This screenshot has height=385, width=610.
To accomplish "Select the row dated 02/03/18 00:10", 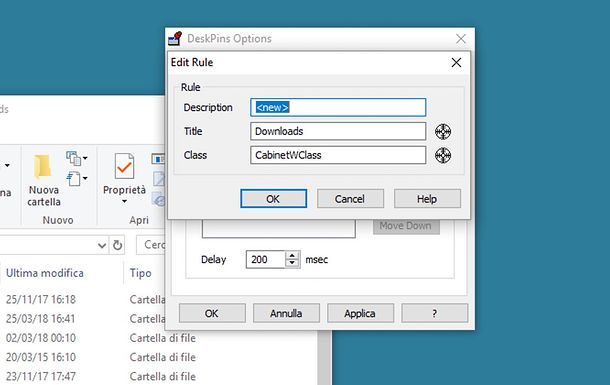I will point(159,338).
